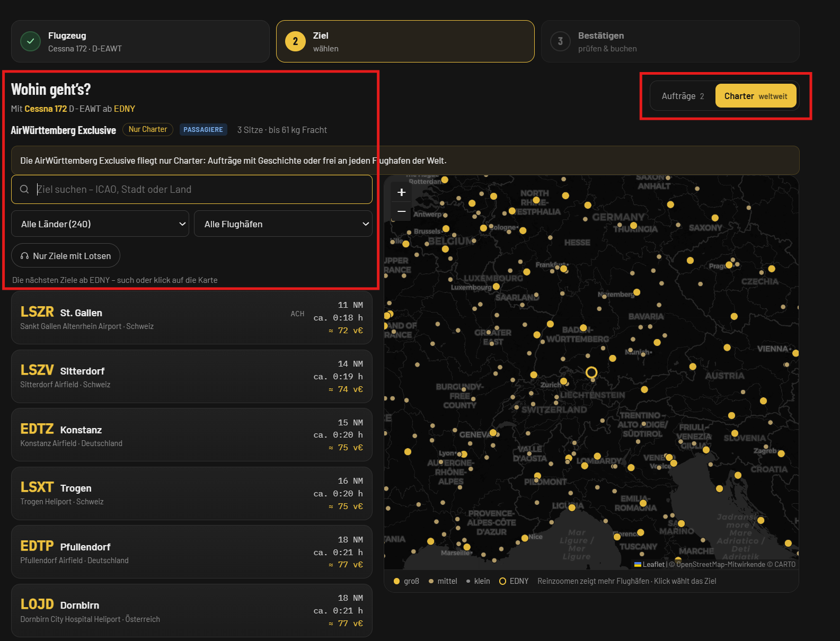
Task: Open the Alle Länder (240) dropdown
Action: pyautogui.click(x=100, y=224)
